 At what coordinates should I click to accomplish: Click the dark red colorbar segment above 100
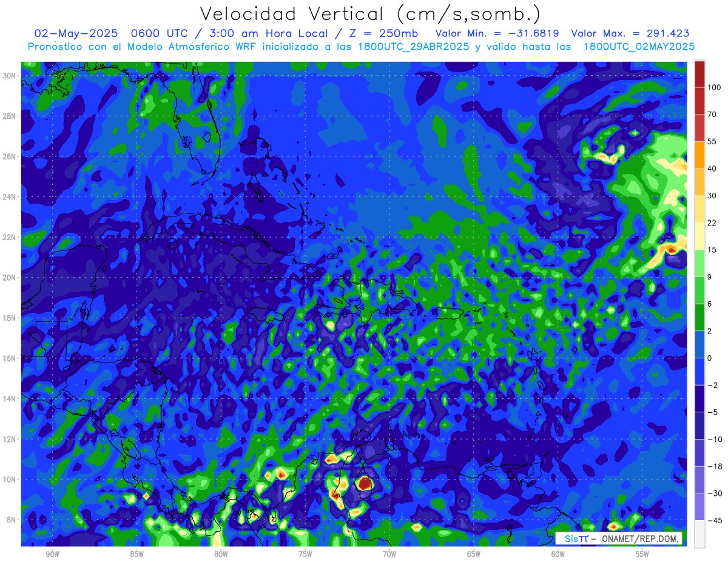[x=699, y=74]
